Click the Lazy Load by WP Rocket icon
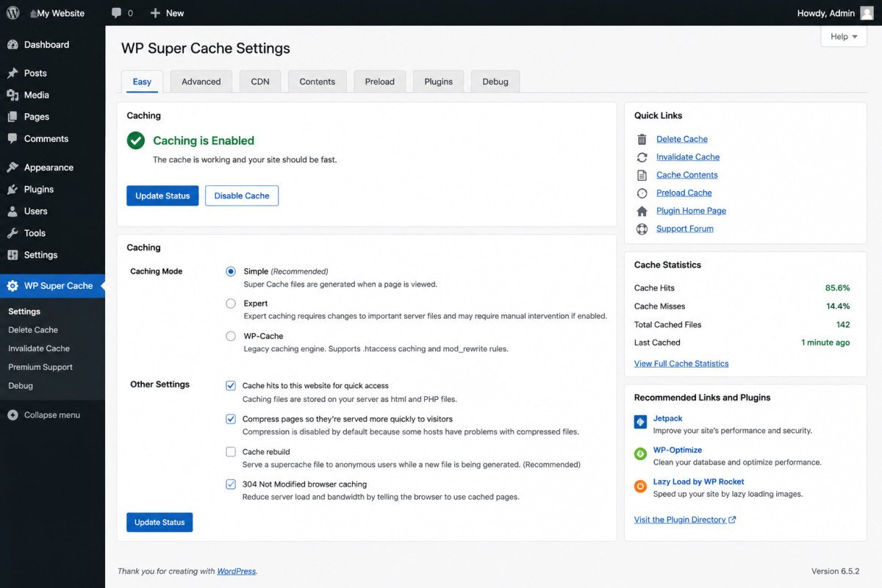The width and height of the screenshot is (882, 588). (640, 486)
